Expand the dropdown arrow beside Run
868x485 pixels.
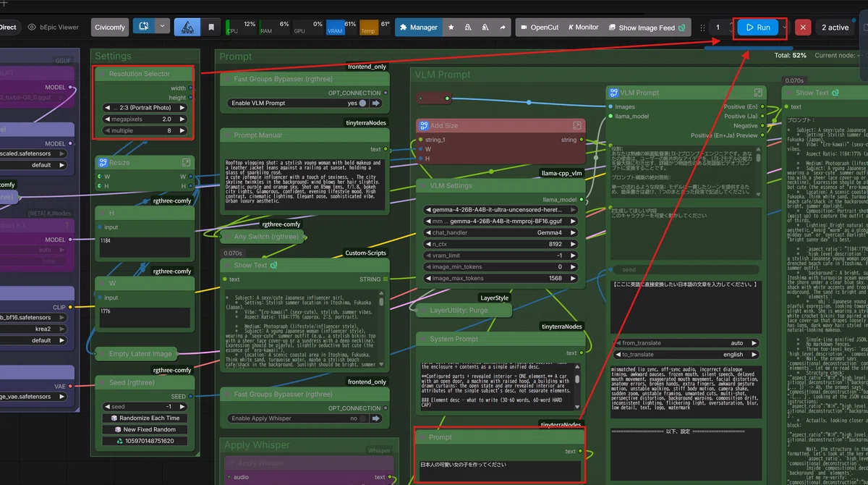pos(784,28)
